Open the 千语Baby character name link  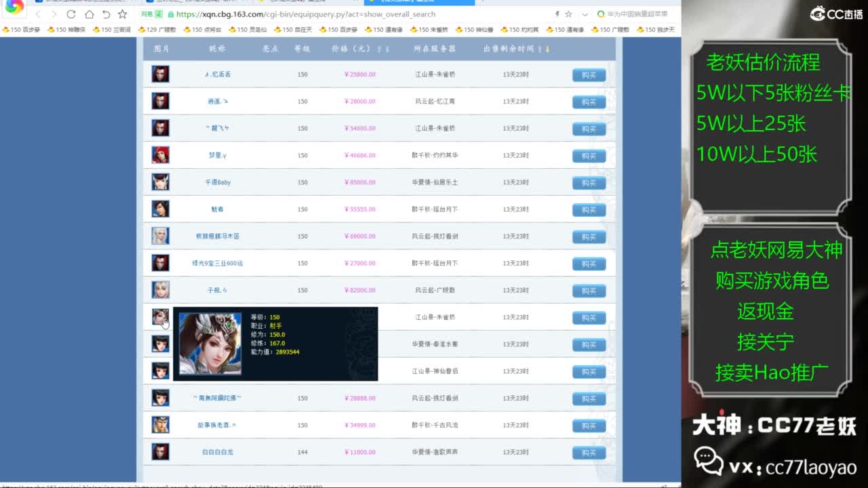[218, 182]
